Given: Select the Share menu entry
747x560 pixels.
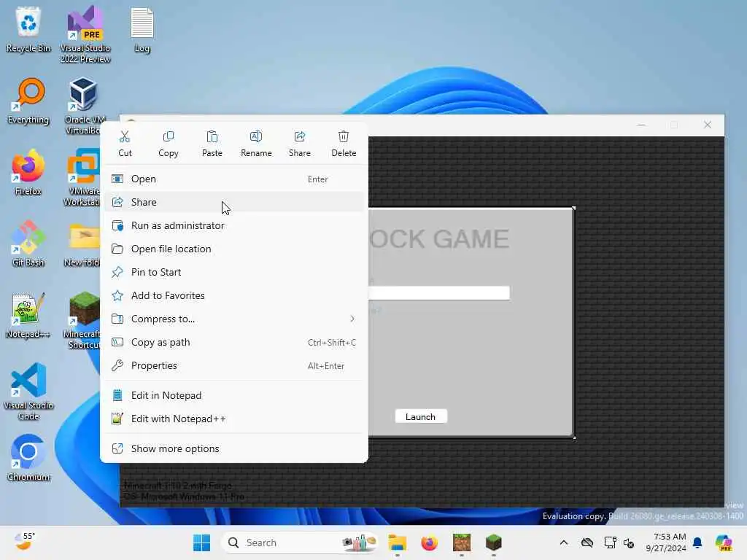Looking at the screenshot, I should 234,202.
